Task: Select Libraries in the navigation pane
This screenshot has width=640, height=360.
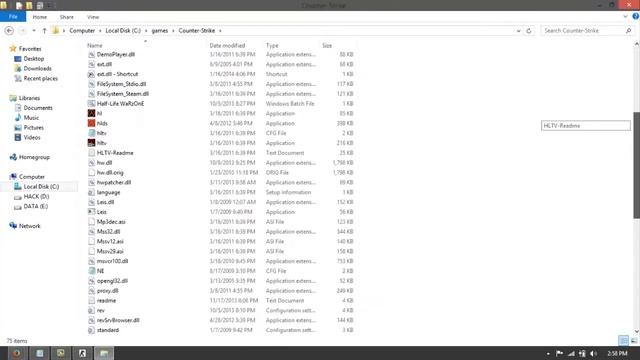Action: tap(29, 98)
